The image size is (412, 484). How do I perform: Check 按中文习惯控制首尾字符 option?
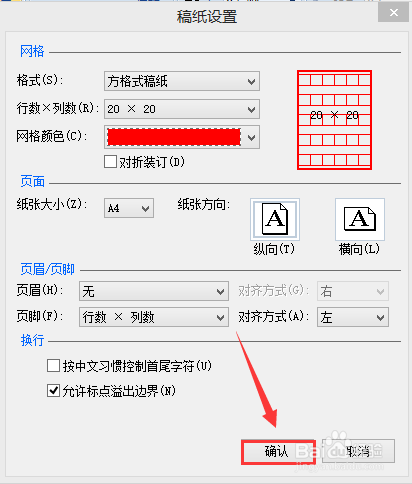53,366
